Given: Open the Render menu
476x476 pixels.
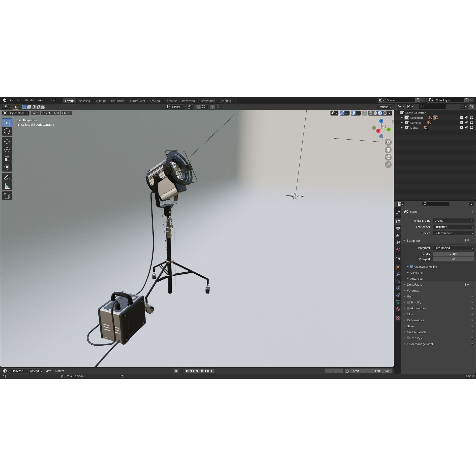Looking at the screenshot, I should 30,100.
